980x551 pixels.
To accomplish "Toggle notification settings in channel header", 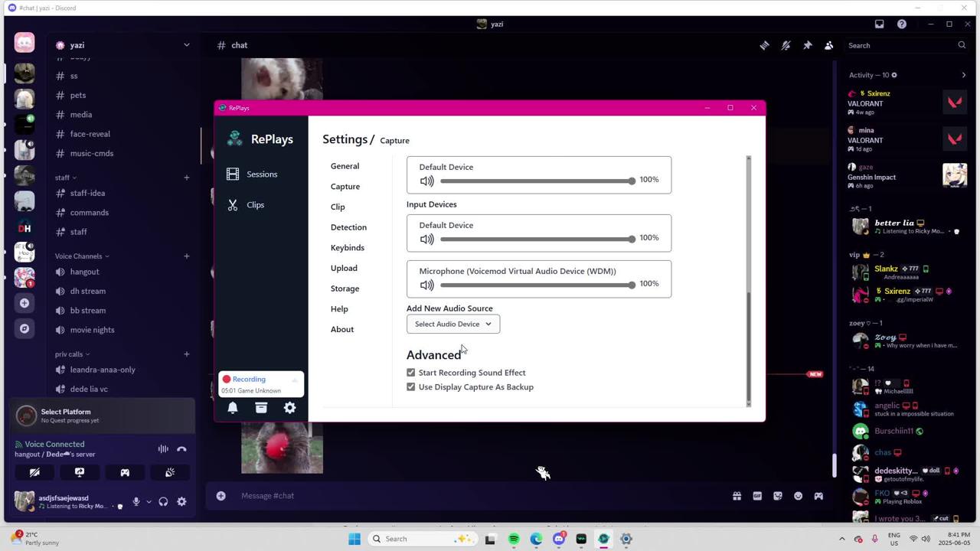I will [786, 45].
